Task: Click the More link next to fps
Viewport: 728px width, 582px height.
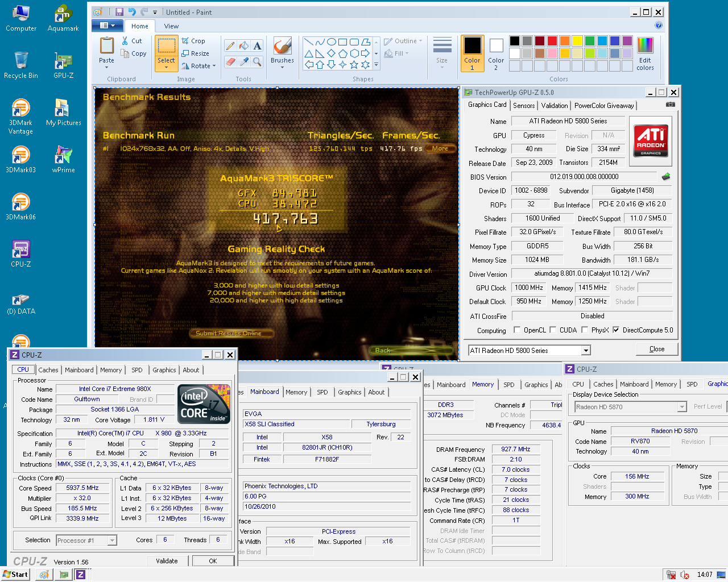Action: (440, 148)
